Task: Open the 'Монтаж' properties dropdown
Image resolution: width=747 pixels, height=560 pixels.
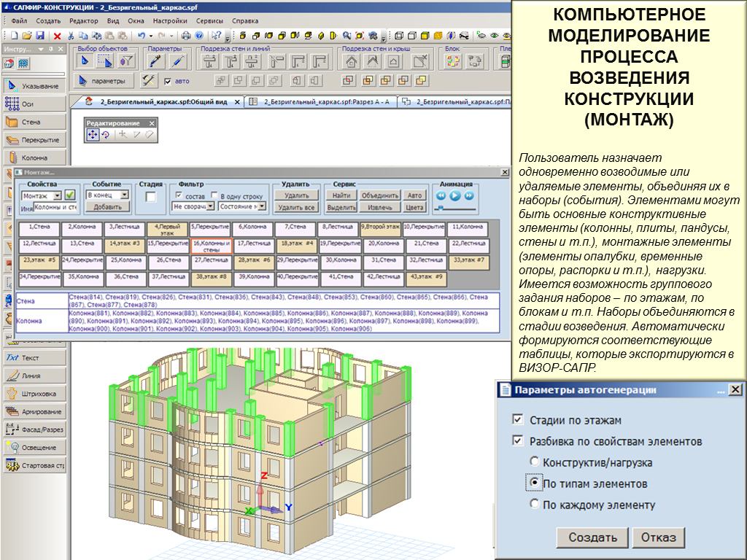Action: point(55,195)
